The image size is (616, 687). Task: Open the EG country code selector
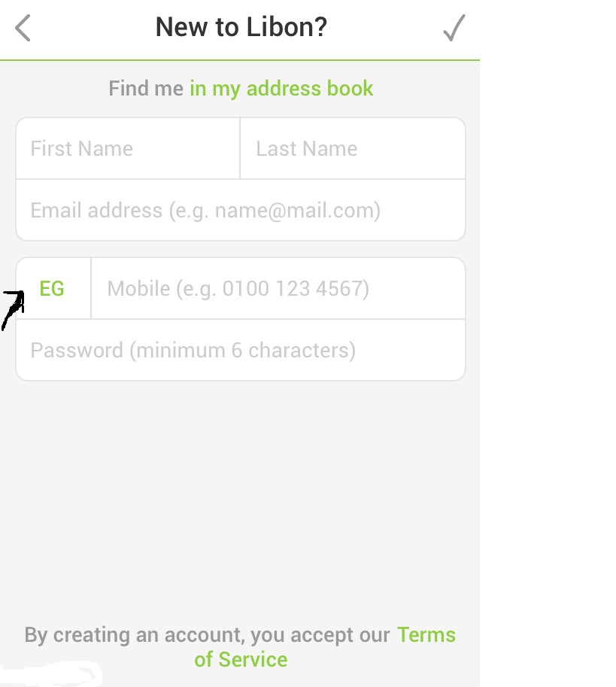tap(53, 289)
